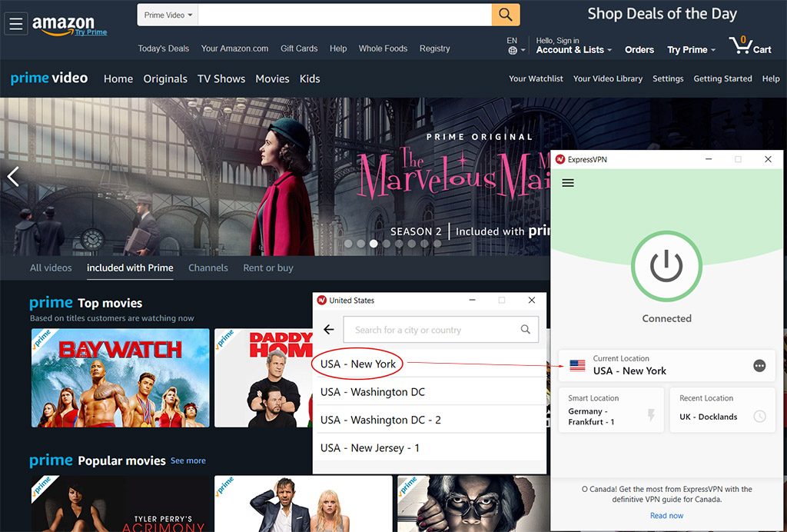
Task: Expand the Prime Video search category dropdown
Action: [168, 15]
